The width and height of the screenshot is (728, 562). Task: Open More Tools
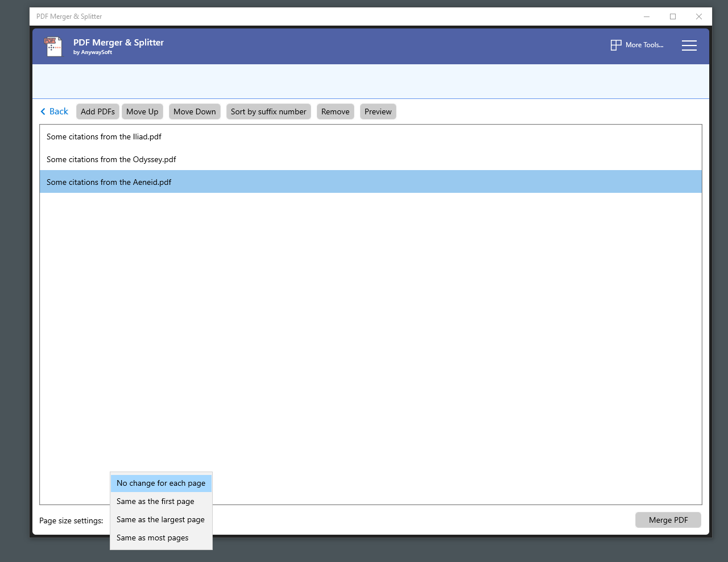point(637,45)
